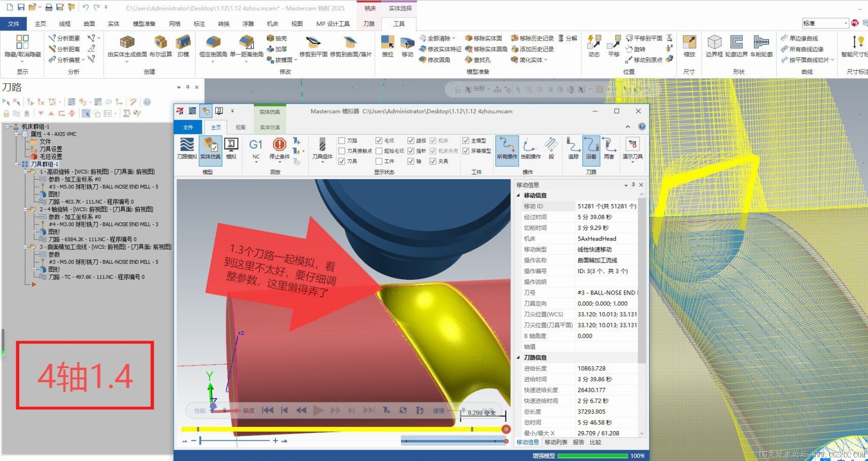Click the 抽壳 shell tool
Screen dimensions: 868x461
(x=277, y=39)
